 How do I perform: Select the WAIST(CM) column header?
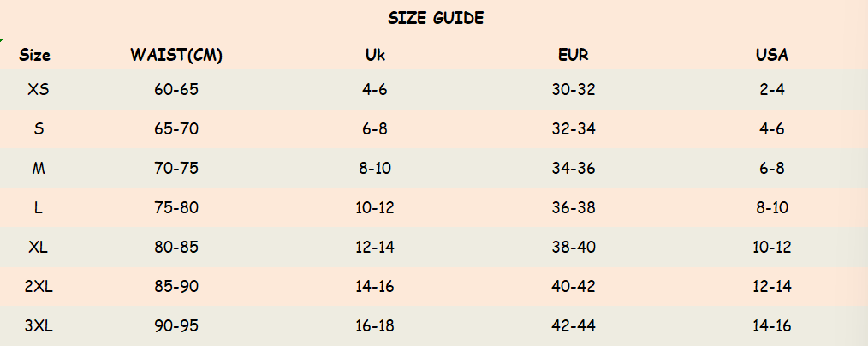point(177,56)
